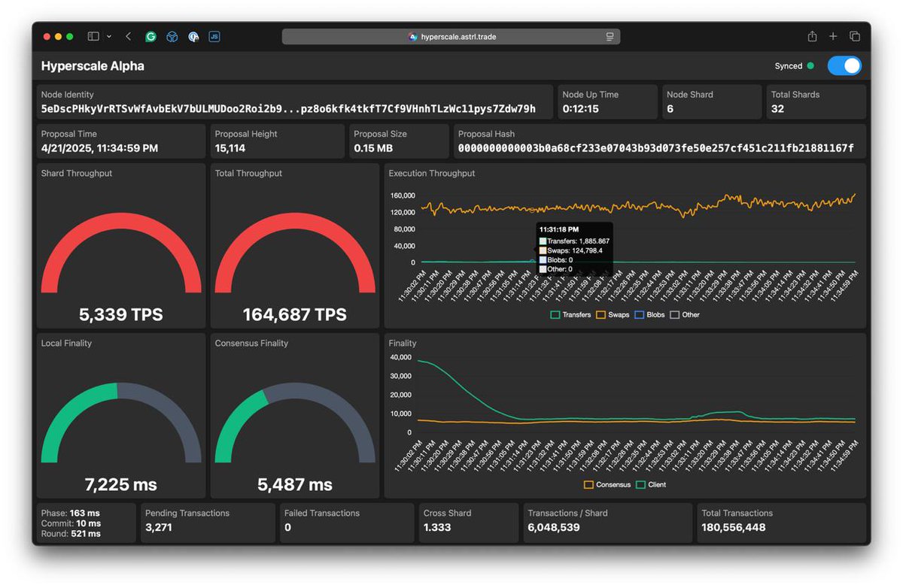This screenshot has width=903, height=588.
Task: Select the Proposal Hash string
Action: (x=656, y=148)
